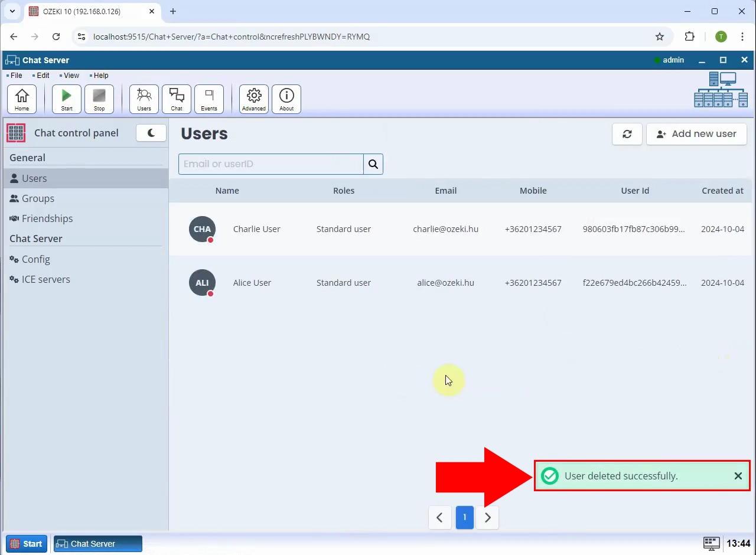Click user ID starting 980603fb17
Screen dimensions: 756x555
[x=634, y=229]
